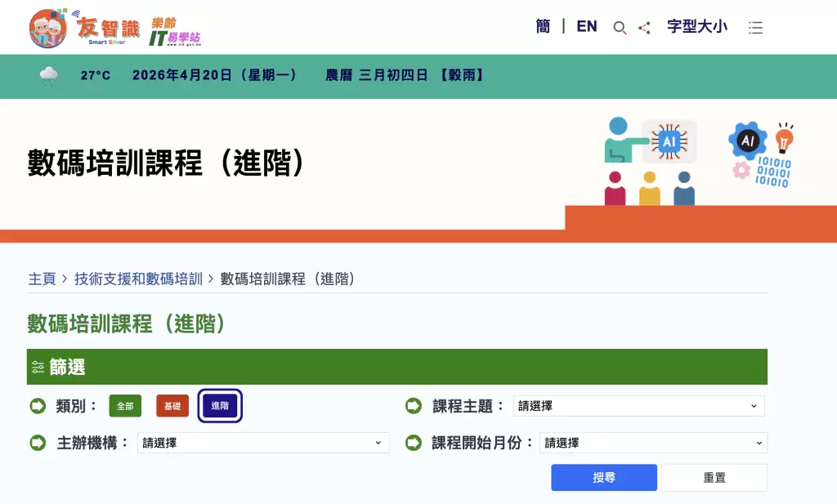Click the share icon in header
This screenshot has height=504, width=837.
pyautogui.click(x=644, y=28)
